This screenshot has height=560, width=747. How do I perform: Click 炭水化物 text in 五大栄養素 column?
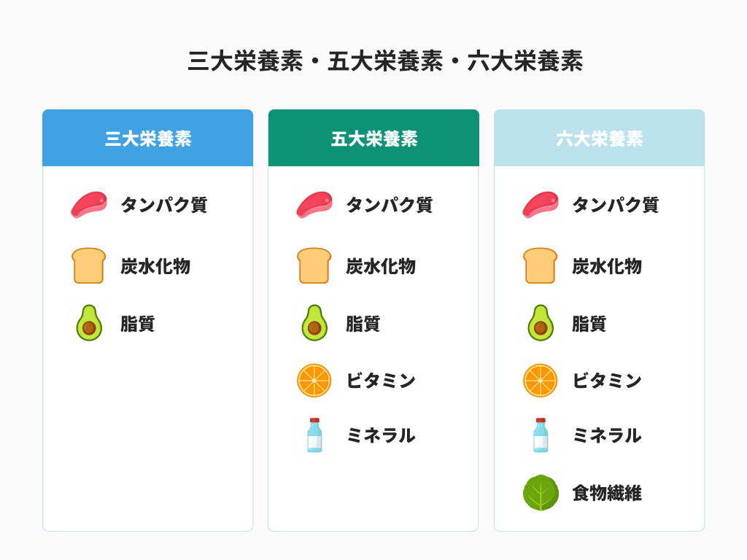381,266
